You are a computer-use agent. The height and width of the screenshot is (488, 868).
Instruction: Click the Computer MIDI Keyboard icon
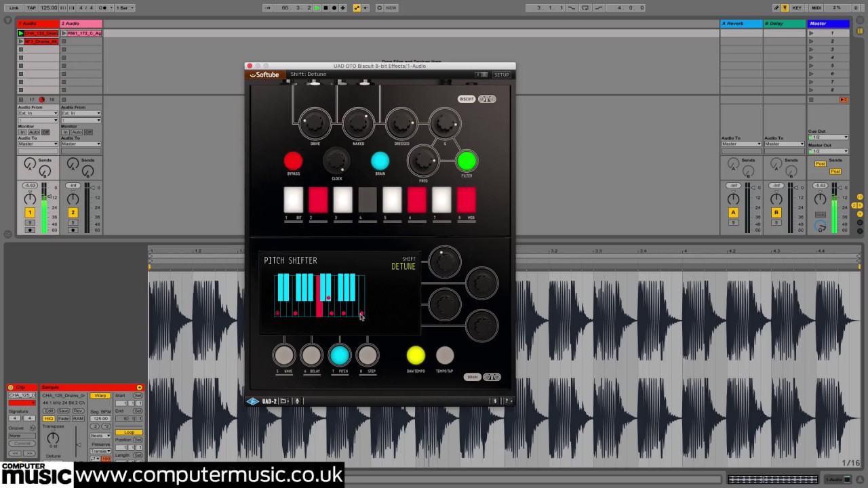[785, 8]
